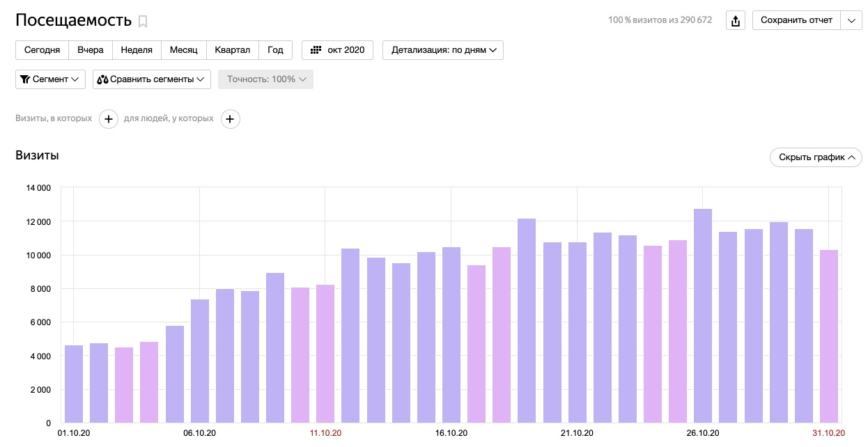868x447 pixels.
Task: Select the Неделя period
Action: click(137, 50)
